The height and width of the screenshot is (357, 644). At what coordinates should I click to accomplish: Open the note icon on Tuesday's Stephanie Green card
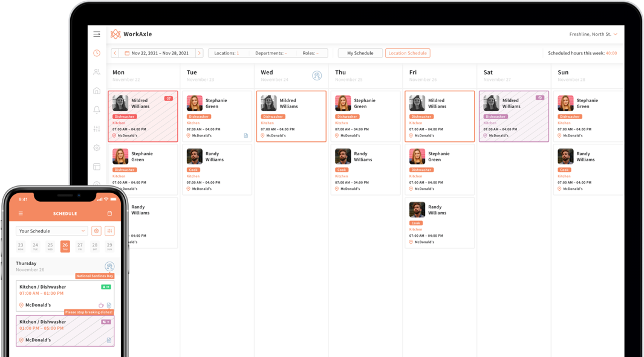(x=246, y=135)
